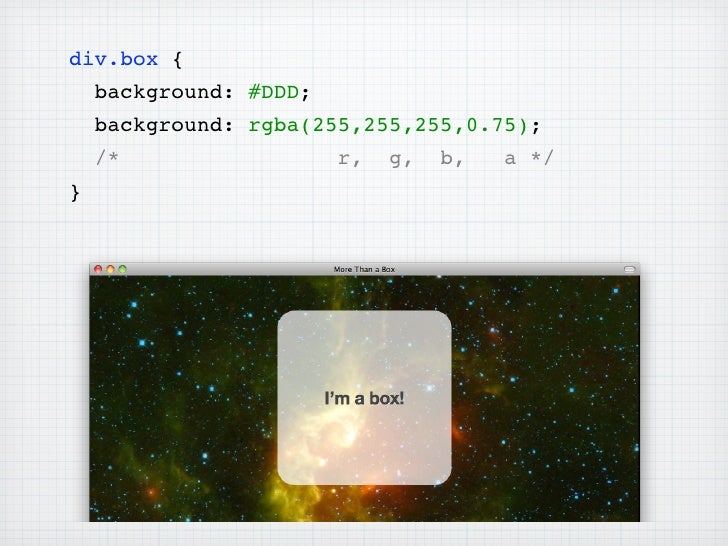The height and width of the screenshot is (546, 728).
Task: Click the closing curly brace of the rule
Action: (75, 193)
